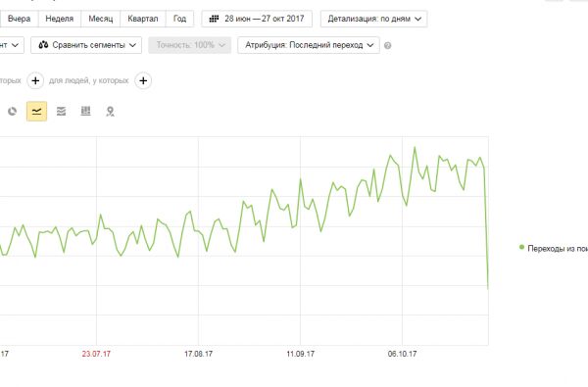This screenshot has height=387, width=588.
Task: Select the line chart view icon
Action: (37, 112)
